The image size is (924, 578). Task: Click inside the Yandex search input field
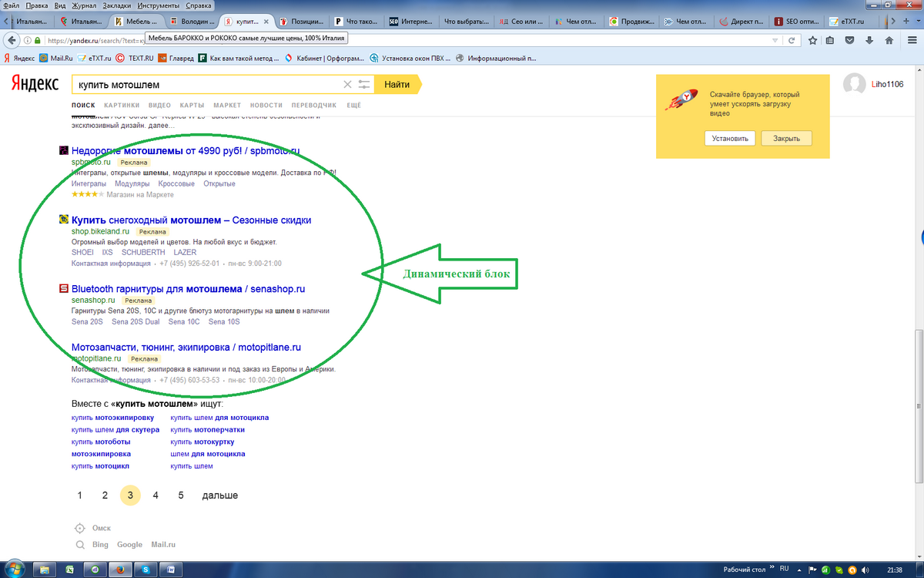point(208,85)
